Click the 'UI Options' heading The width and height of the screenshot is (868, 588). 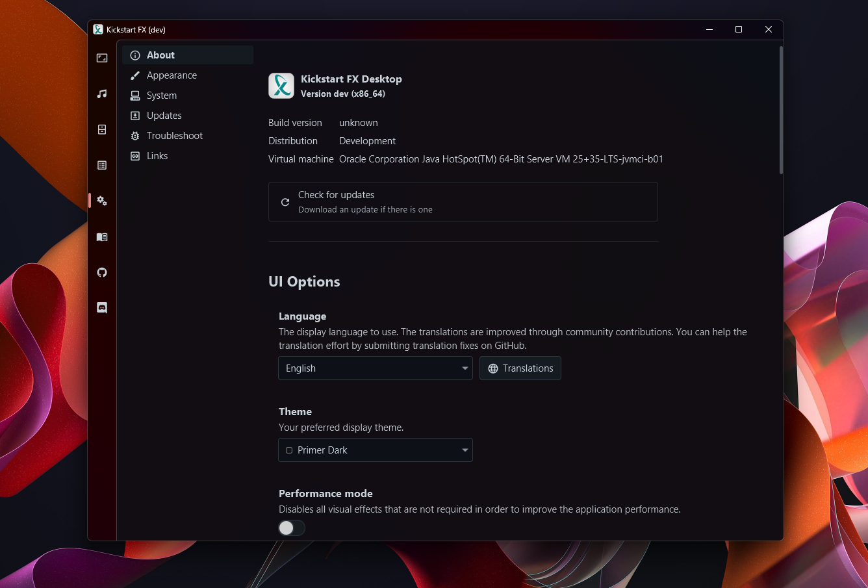pos(304,282)
